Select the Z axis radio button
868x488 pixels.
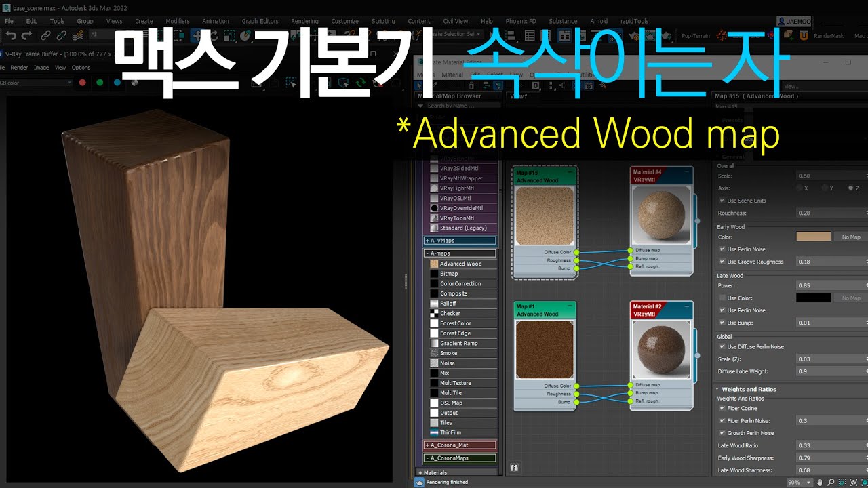coord(851,188)
